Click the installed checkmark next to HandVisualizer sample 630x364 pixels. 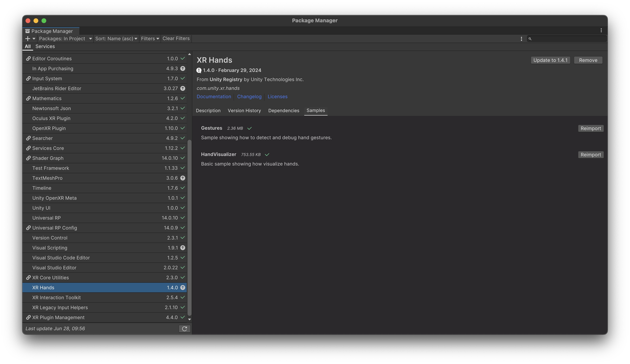(x=267, y=154)
